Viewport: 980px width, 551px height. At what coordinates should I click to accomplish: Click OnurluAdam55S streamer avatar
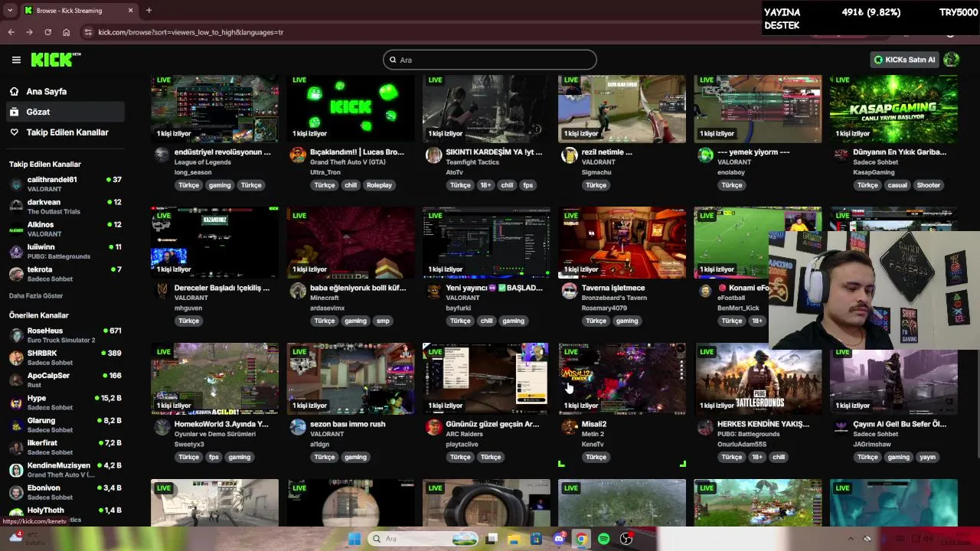coord(705,427)
